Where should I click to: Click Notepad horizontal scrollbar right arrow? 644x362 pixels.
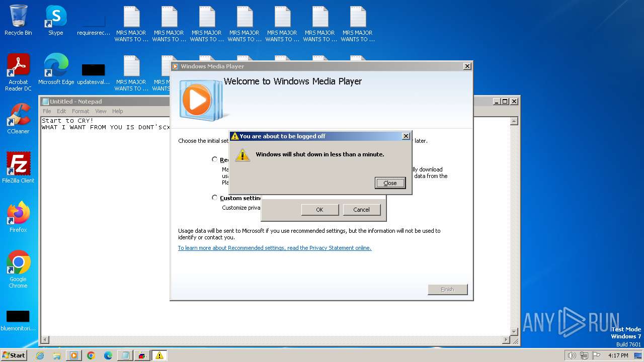pyautogui.click(x=506, y=340)
